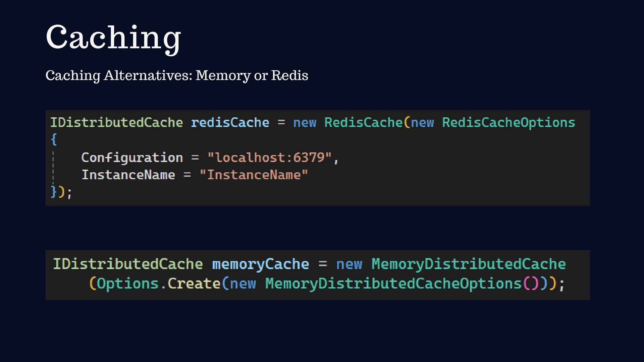This screenshot has width=644, height=362.
Task: Click the pink parentheses ending the memory snippet
Action: pos(531,284)
